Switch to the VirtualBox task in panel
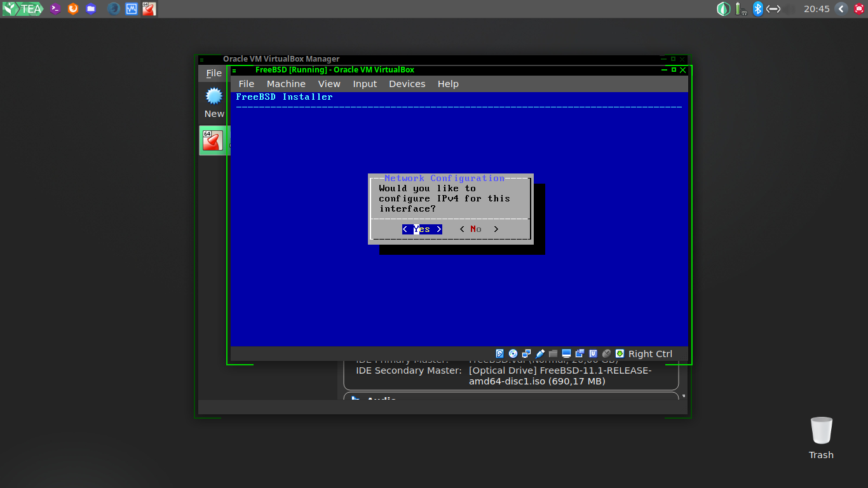This screenshot has height=488, width=868. pos(149,9)
